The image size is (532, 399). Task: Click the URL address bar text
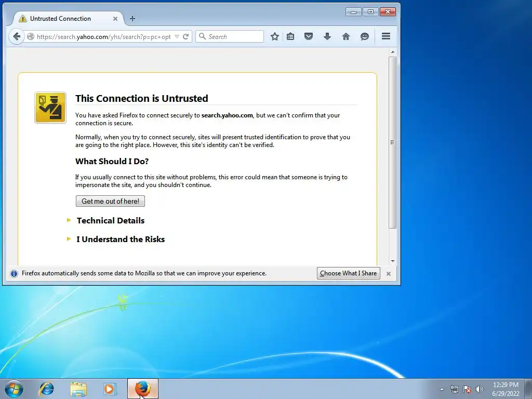(x=103, y=37)
